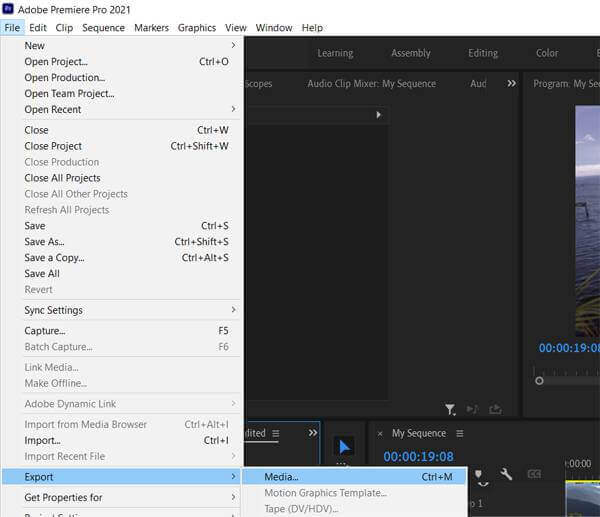Image resolution: width=600 pixels, height=517 pixels.
Task: Open Timeline Display Settings wrench icon
Action: click(506, 474)
